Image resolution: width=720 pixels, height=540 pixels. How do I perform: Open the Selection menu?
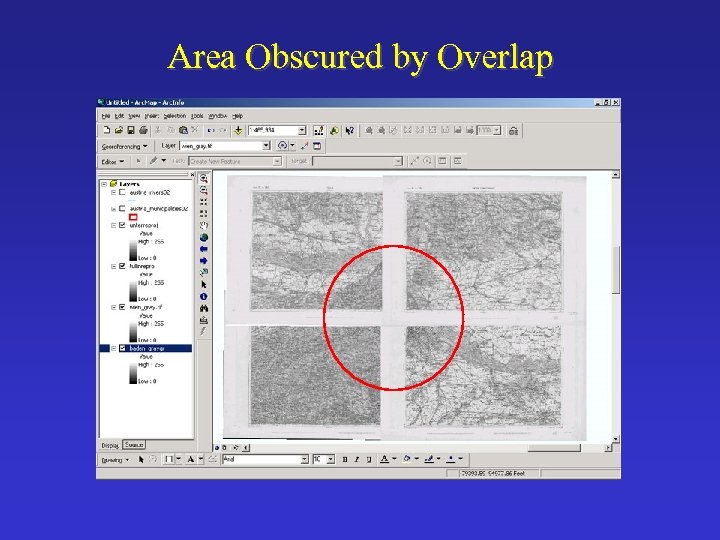click(175, 116)
